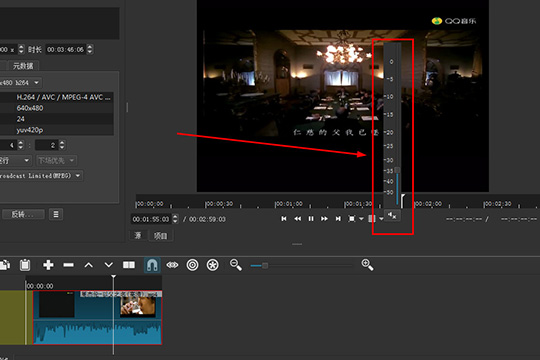Click the 反转... button
This screenshot has height=360, width=540.
click(23, 214)
